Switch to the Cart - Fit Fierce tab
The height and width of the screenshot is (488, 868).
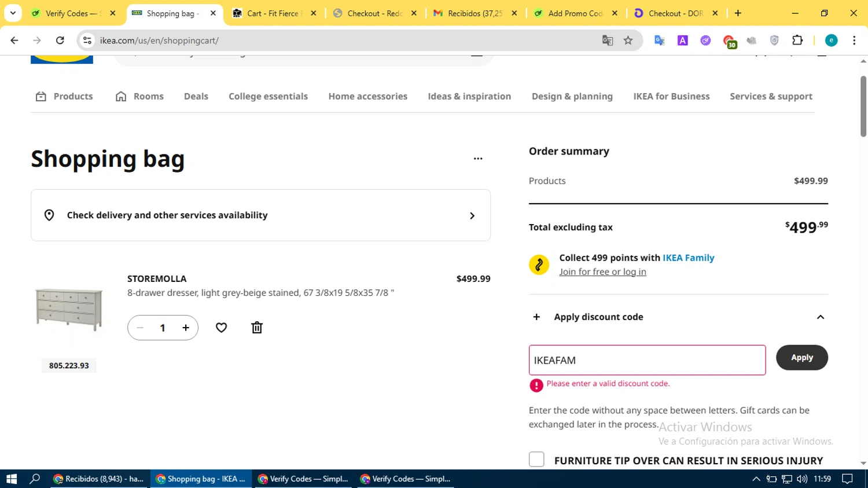point(274,13)
